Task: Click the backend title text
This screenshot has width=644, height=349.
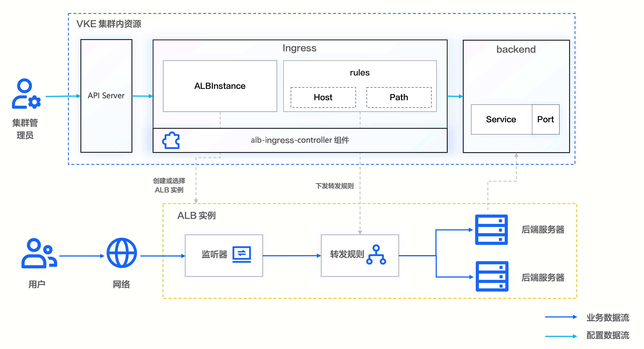Action: (x=516, y=49)
